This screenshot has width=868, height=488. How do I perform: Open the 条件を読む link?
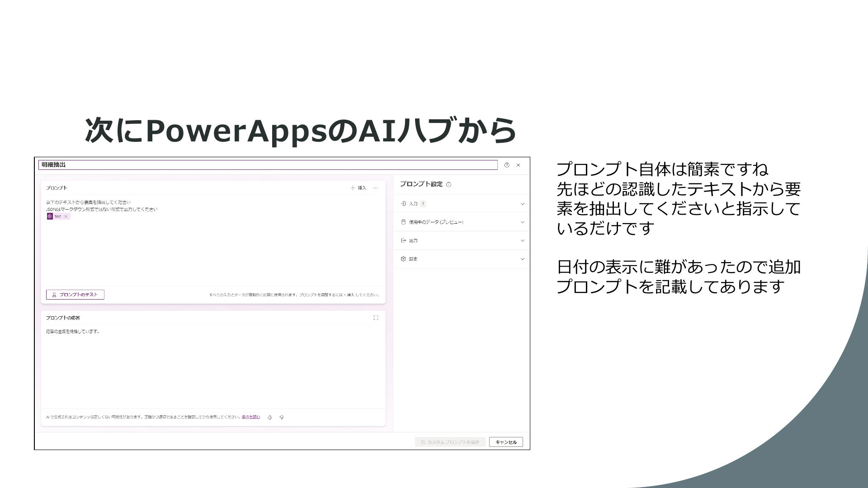click(251, 417)
